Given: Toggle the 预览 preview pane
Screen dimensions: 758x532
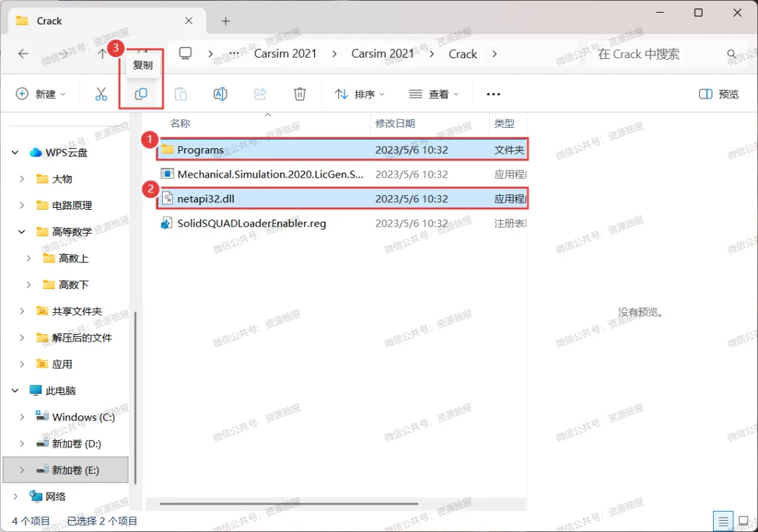Looking at the screenshot, I should [x=719, y=94].
